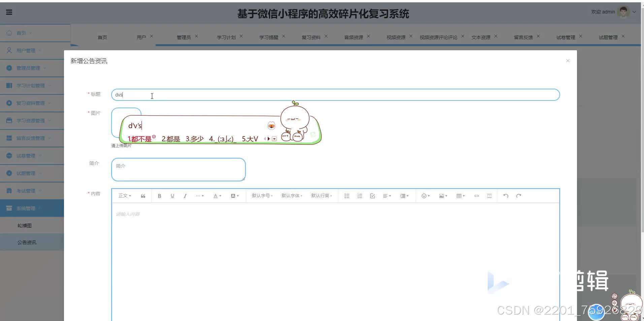644x321 pixels.
Task: Expand 管理员管理 sidebar menu
Action: coord(32,68)
